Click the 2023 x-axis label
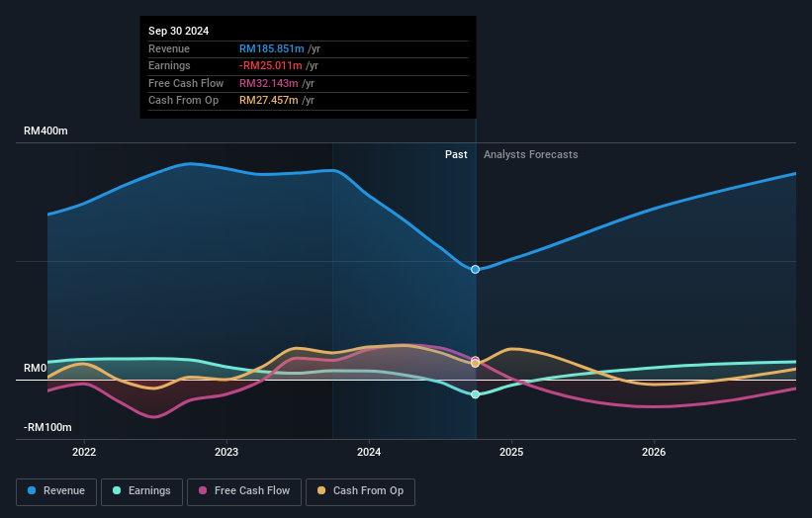 226,452
